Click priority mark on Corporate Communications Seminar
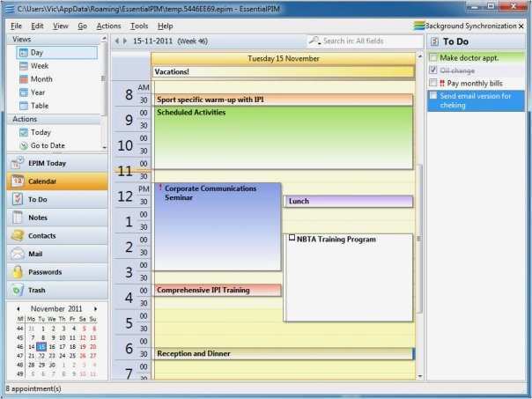This screenshot has width=532, height=399. 160,187
